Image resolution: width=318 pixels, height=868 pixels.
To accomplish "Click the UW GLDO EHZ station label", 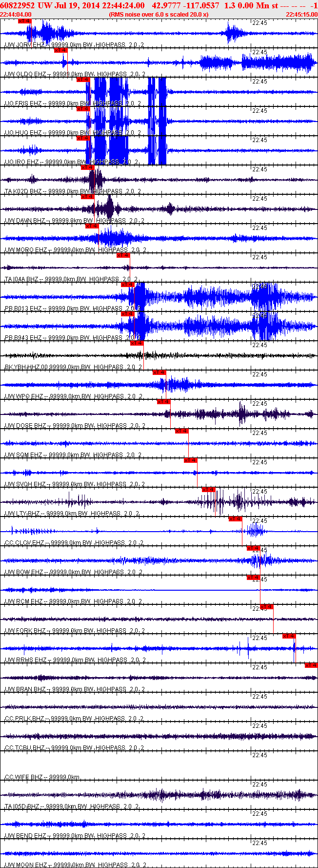I will [75, 74].
